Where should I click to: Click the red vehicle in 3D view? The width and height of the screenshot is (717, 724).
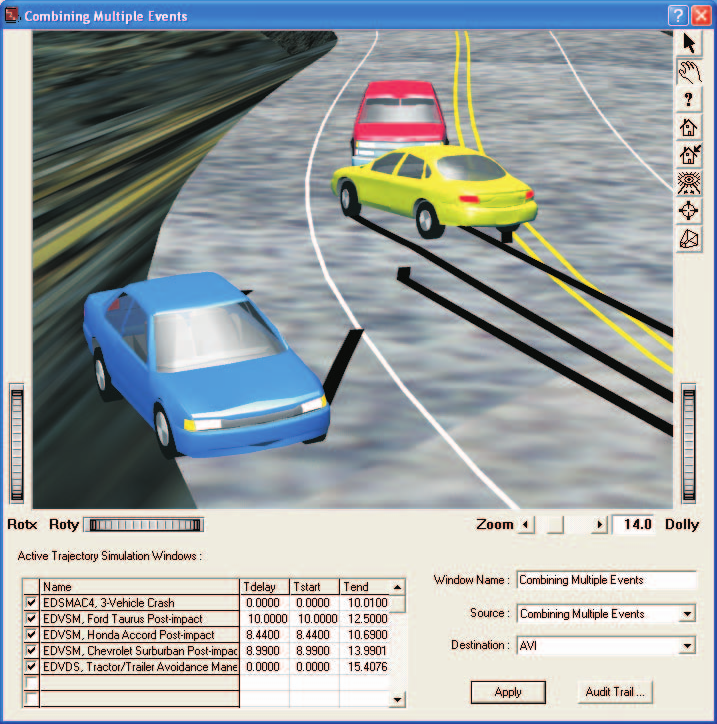click(399, 115)
